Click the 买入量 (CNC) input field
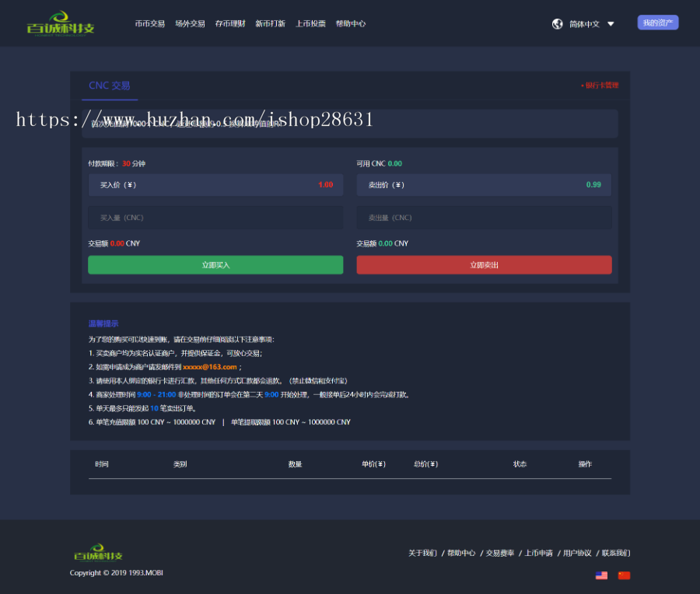This screenshot has width=700, height=594. pos(215,218)
